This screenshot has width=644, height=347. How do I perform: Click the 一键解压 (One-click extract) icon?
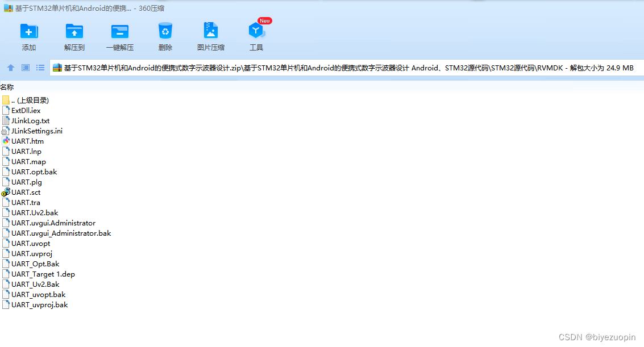(120, 31)
